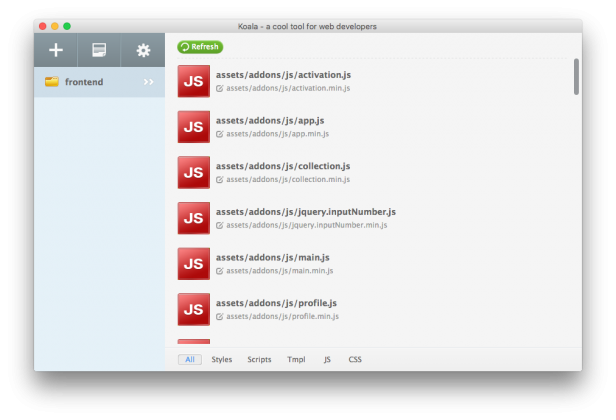This screenshot has height=420, width=616.
Task: Select file assets/addons/js/activation.js
Action: [x=283, y=75]
